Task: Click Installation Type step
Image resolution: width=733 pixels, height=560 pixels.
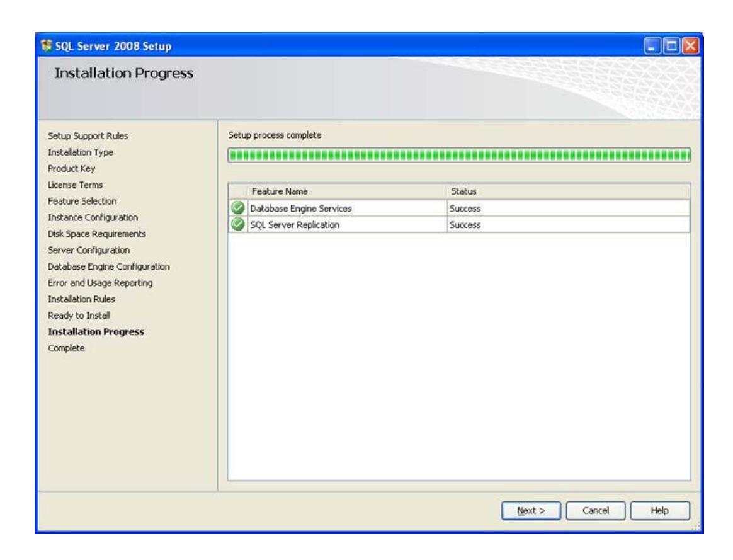Action: pyautogui.click(x=81, y=152)
